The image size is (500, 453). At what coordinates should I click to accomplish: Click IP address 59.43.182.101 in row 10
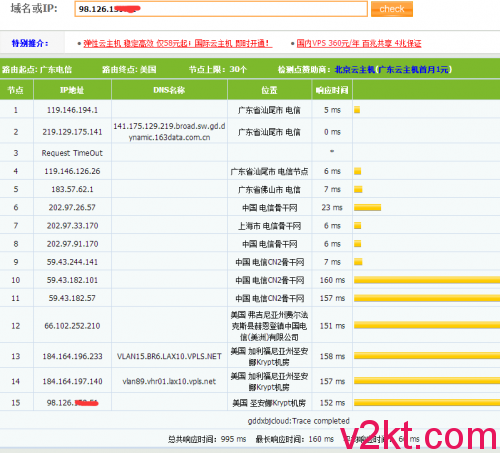tap(72, 280)
